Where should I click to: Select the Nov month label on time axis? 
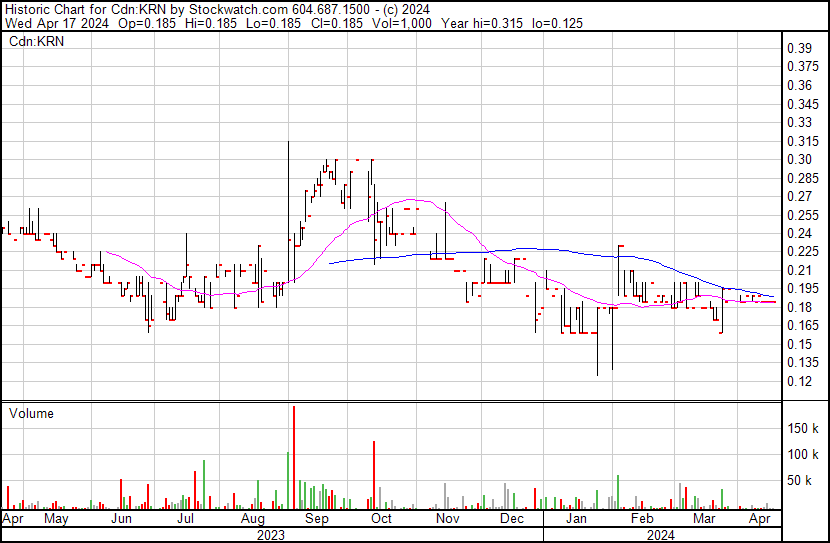coord(447,520)
